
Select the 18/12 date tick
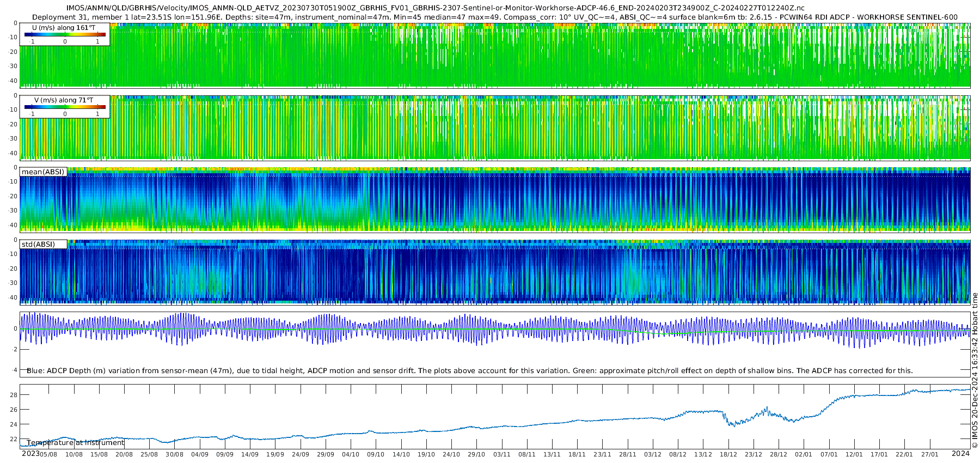coord(728,454)
